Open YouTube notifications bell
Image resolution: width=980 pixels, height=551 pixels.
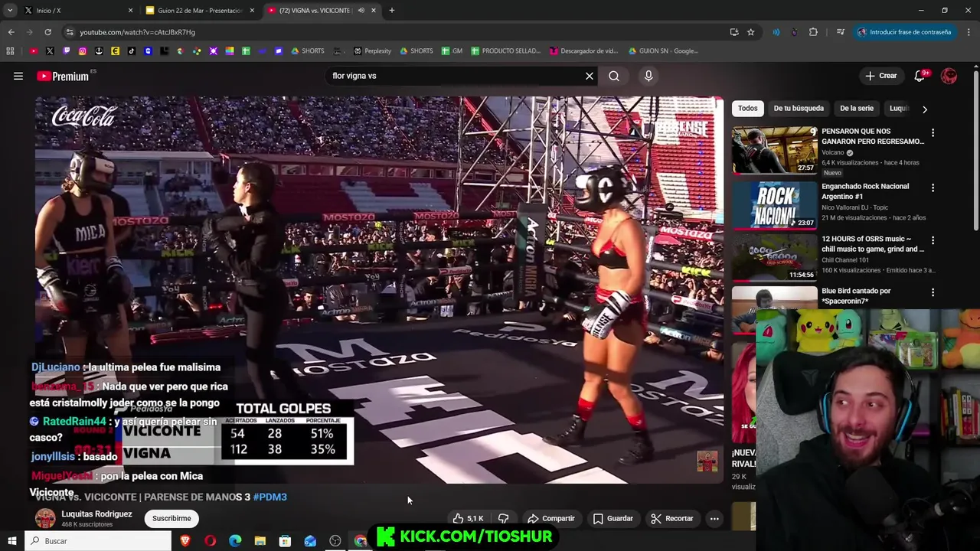click(x=920, y=76)
